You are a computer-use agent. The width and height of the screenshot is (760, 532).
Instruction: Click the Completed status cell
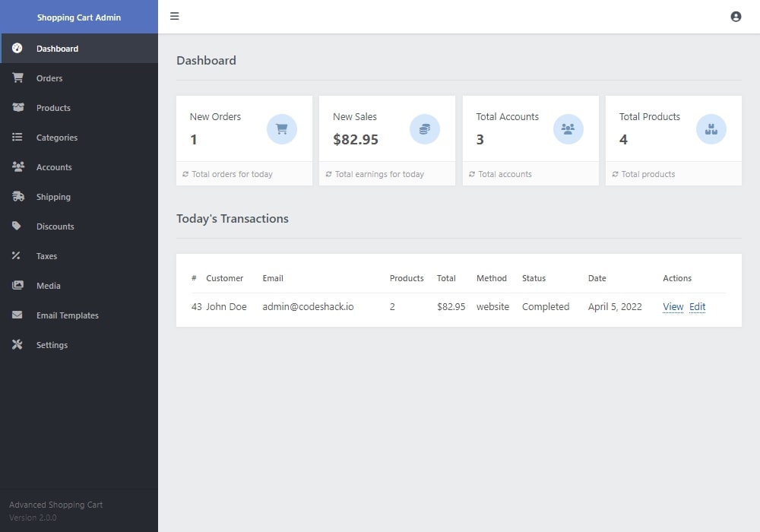(x=545, y=307)
